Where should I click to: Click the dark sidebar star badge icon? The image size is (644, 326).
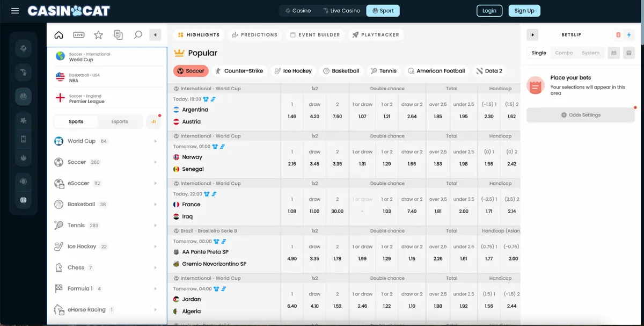(x=23, y=121)
